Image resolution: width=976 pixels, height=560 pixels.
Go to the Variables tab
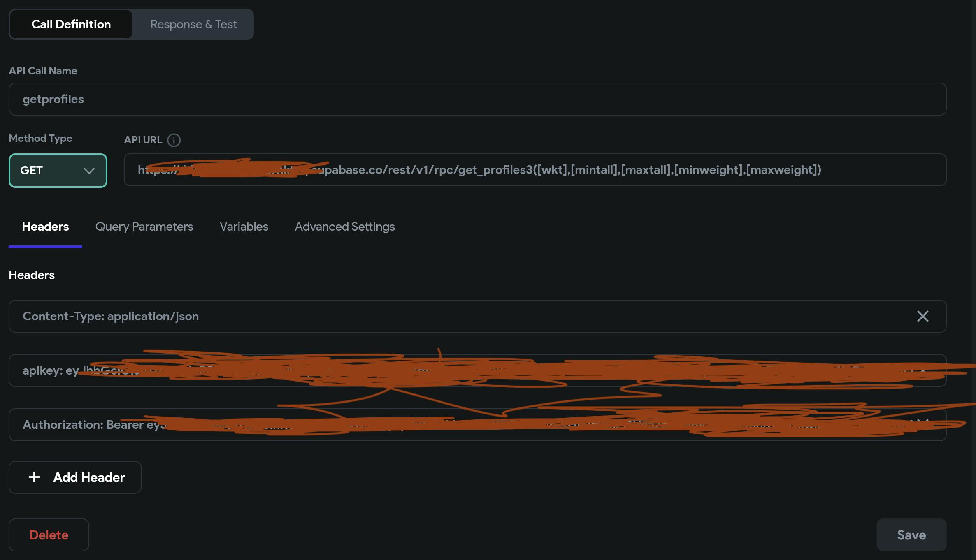point(244,227)
